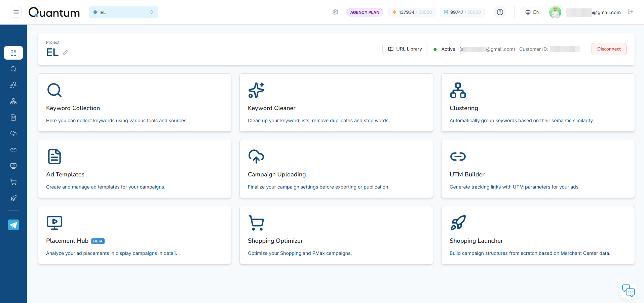The width and height of the screenshot is (644, 303).
Task: Open the Keyword Collection card
Action: coord(135,103)
